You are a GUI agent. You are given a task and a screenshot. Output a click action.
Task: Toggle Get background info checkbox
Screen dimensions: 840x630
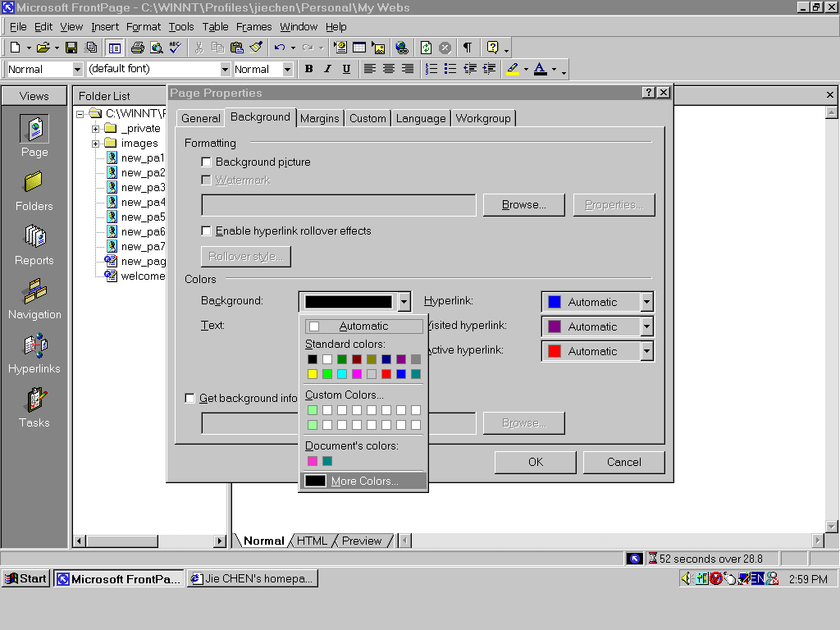coord(190,399)
